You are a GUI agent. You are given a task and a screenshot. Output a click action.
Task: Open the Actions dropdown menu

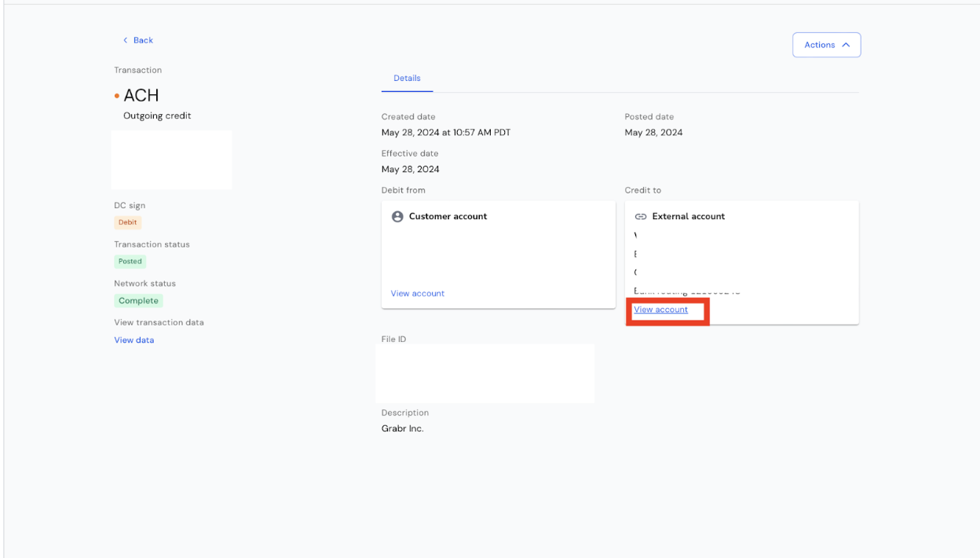click(x=827, y=45)
